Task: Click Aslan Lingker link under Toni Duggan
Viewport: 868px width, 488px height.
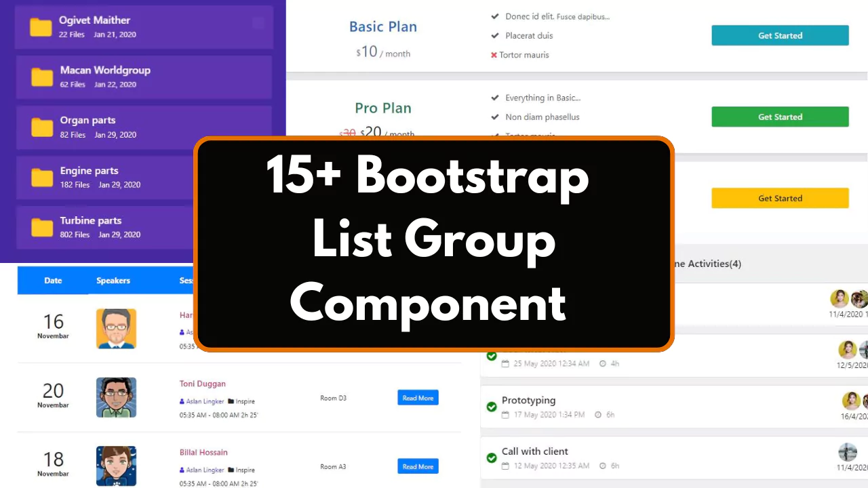Action: click(x=205, y=401)
